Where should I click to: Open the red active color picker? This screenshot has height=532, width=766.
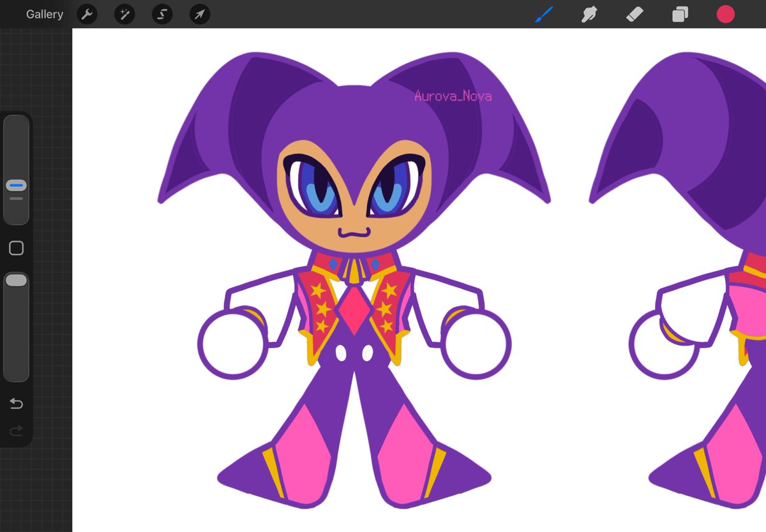[x=725, y=14]
